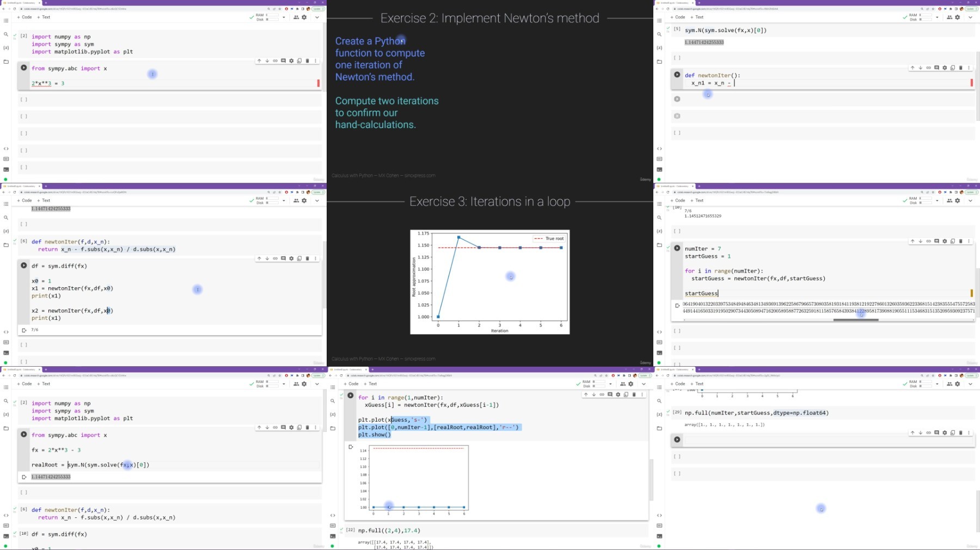The width and height of the screenshot is (980, 550).
Task: Add text cell in the "x_n1 = x_n -" notebook
Action: point(697,17)
